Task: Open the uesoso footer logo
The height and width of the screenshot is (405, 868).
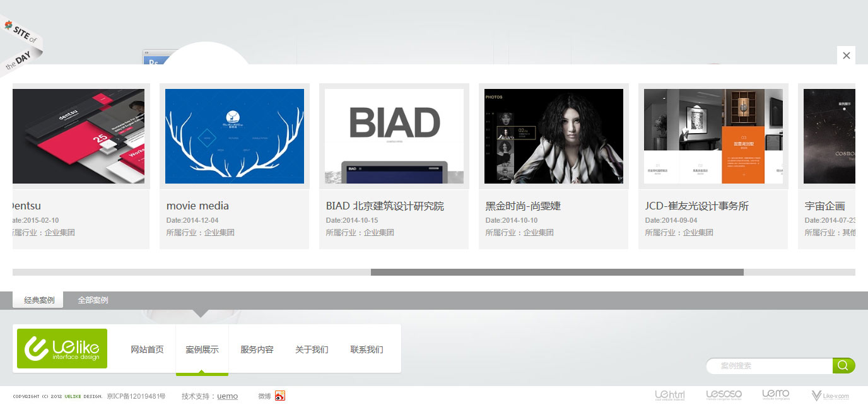Action: [724, 396]
